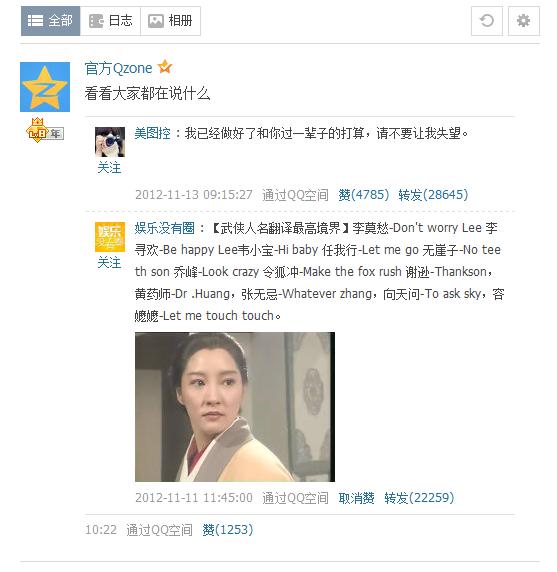Enlarge the woman photo thumbnail
Screen dimensions: 557x572
coord(235,407)
